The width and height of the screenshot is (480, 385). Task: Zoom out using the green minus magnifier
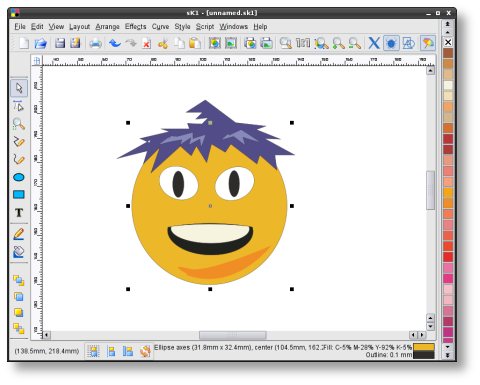click(x=355, y=44)
